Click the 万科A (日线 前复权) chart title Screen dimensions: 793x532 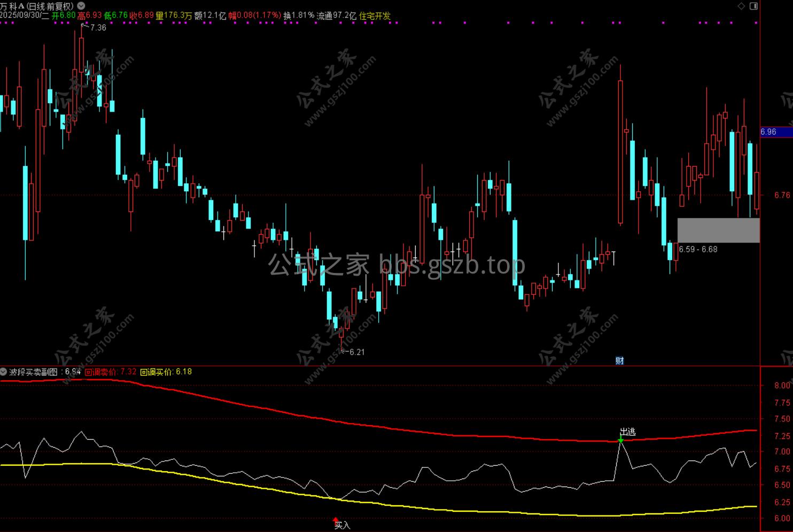click(x=37, y=6)
